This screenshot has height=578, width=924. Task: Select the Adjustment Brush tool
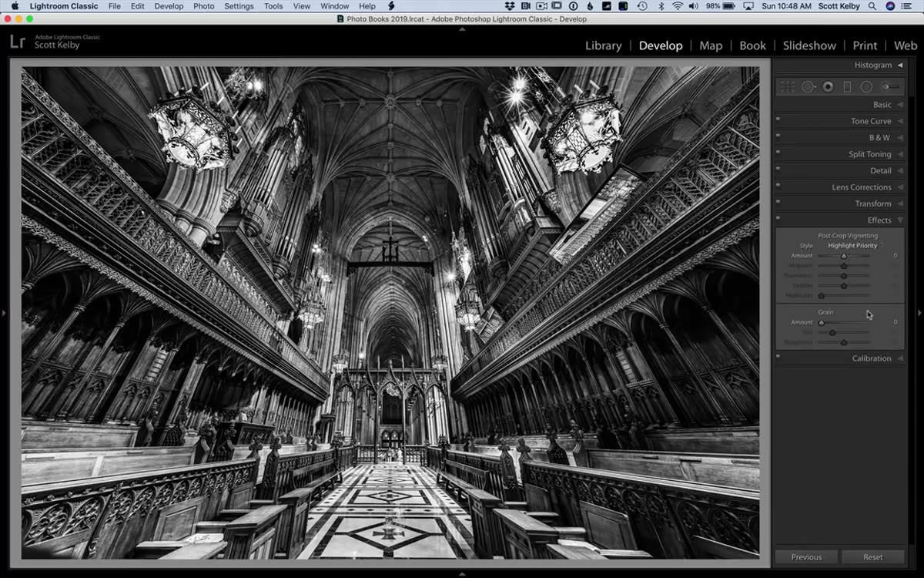[x=891, y=87]
